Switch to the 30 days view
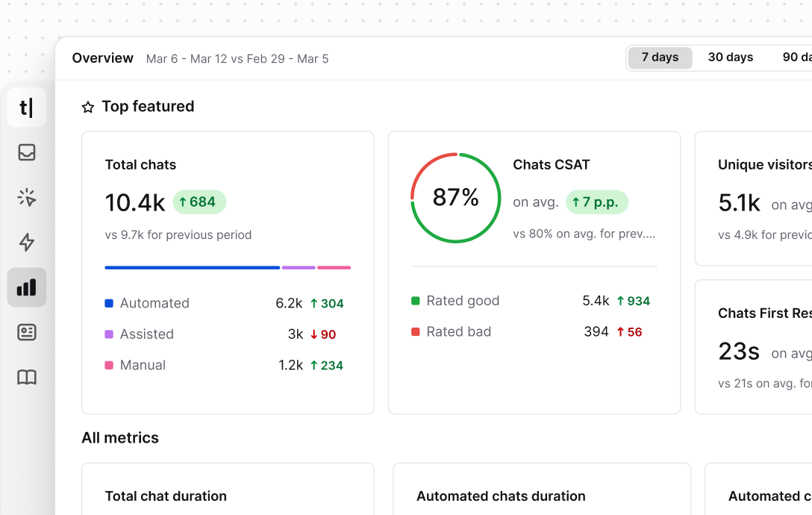 click(x=731, y=57)
